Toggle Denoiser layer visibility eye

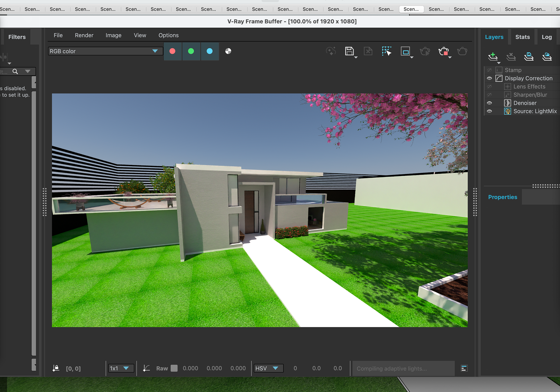point(489,103)
